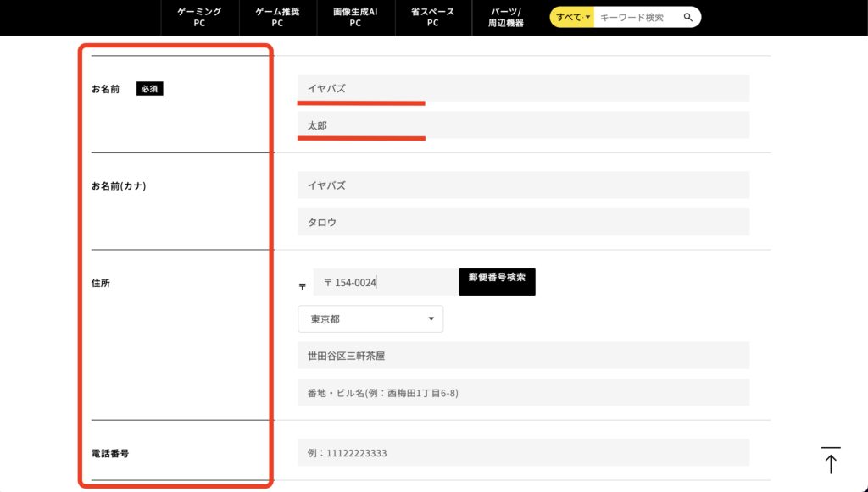Click the 世田谷区三軒茶屋 address field
This screenshot has height=492, width=868.
click(x=524, y=356)
